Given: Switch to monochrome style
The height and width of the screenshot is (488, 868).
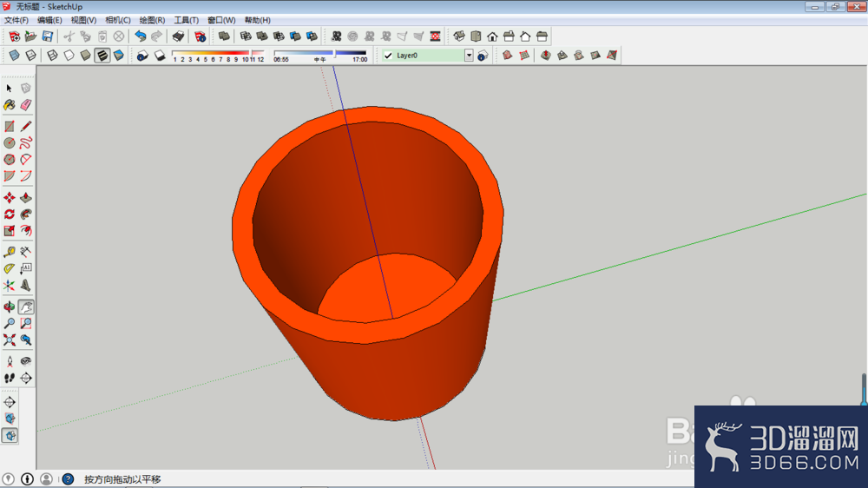Looking at the screenshot, I should coord(118,56).
